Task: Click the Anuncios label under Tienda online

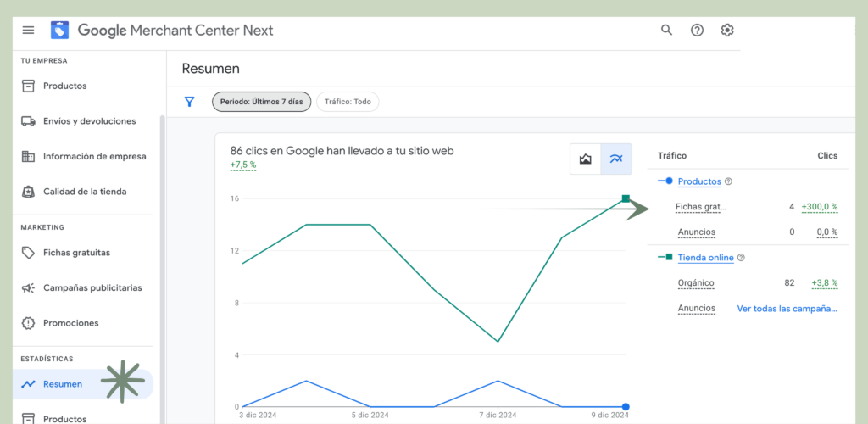Action: pos(697,309)
